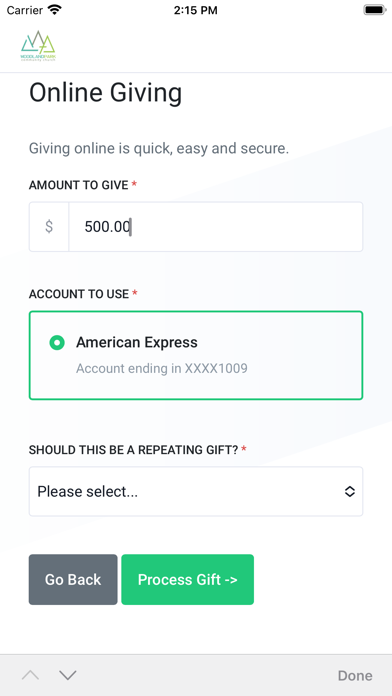
Task: Tap the previous field up arrow
Action: (x=31, y=675)
